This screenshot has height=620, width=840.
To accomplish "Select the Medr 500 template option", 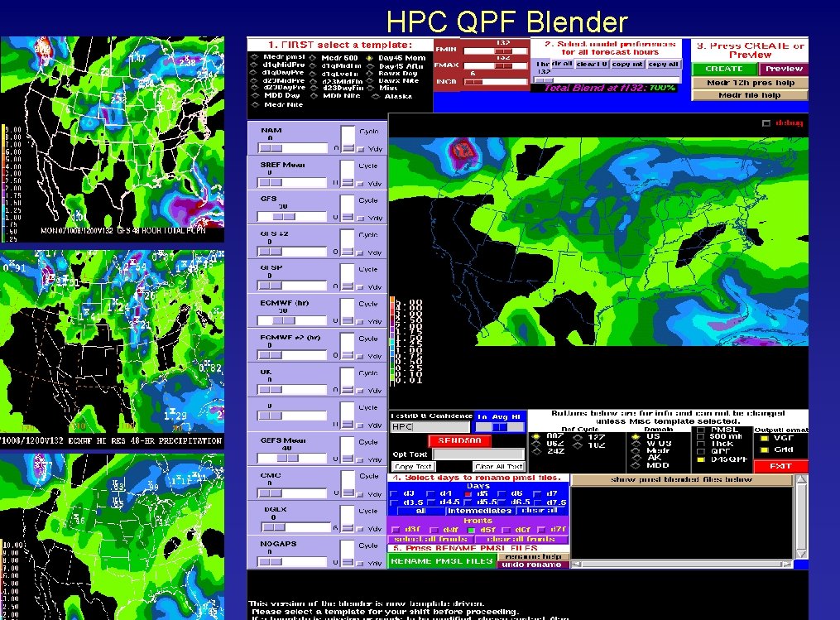I will click(x=313, y=58).
